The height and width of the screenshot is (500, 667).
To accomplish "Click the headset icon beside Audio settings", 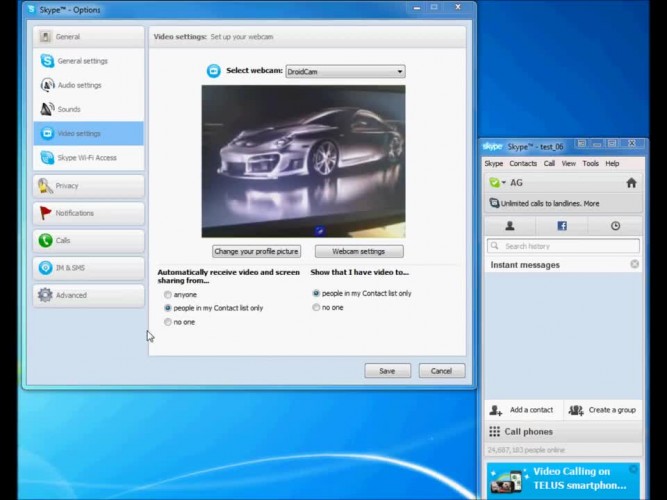I will [47, 85].
